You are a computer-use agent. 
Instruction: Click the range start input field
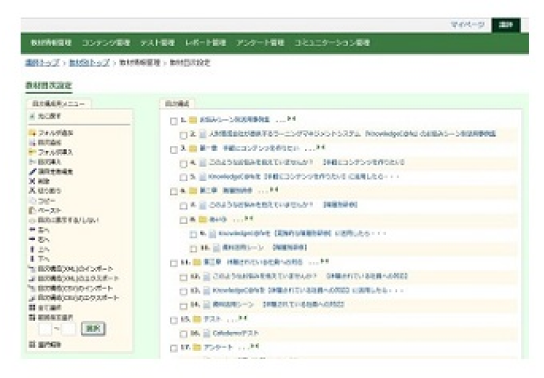45,328
